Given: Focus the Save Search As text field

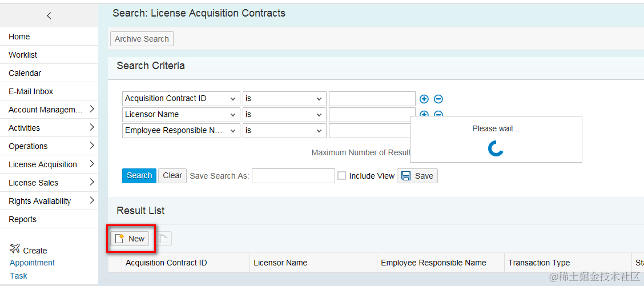Looking at the screenshot, I should coord(293,176).
